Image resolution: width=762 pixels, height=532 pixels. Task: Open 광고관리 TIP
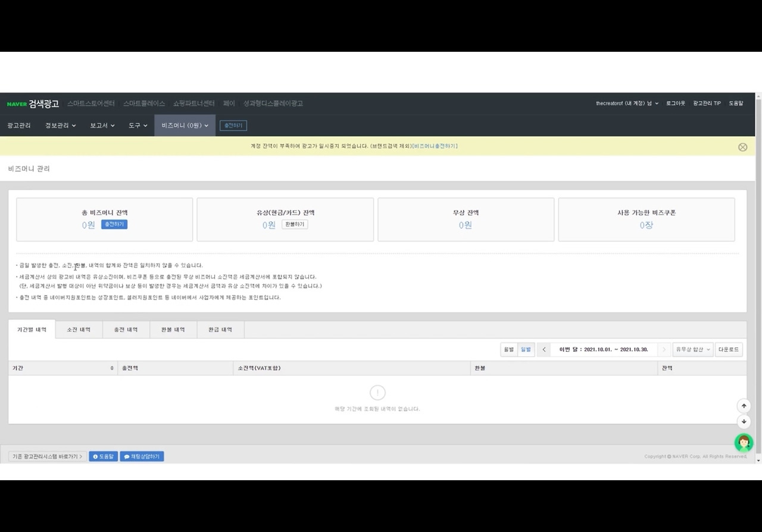[x=707, y=104]
